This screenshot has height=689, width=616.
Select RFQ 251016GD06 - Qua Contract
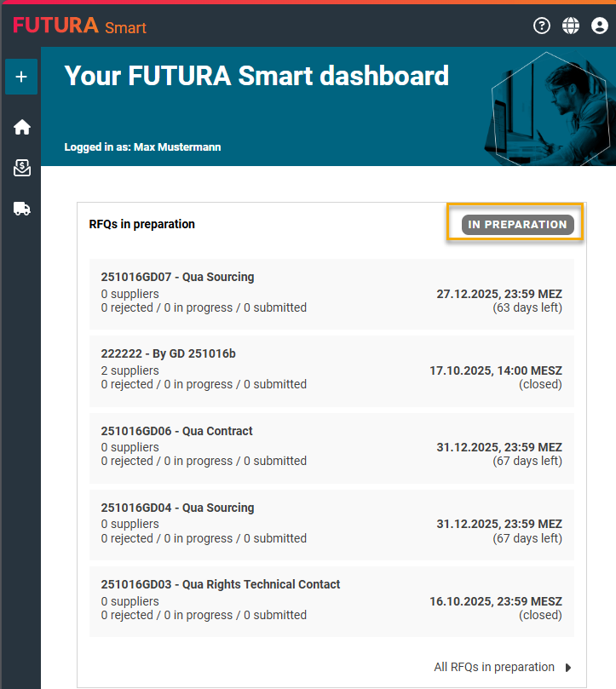[176, 431]
